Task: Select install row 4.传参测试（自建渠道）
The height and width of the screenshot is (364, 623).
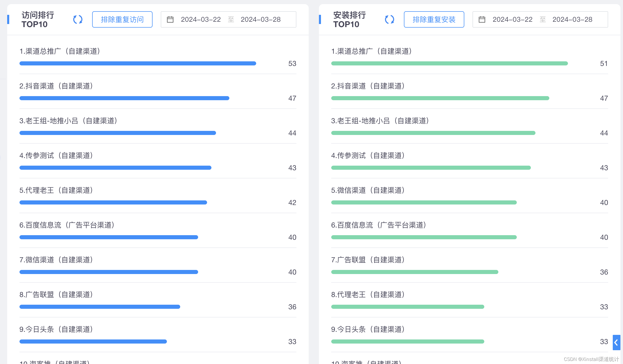Action: (x=470, y=161)
